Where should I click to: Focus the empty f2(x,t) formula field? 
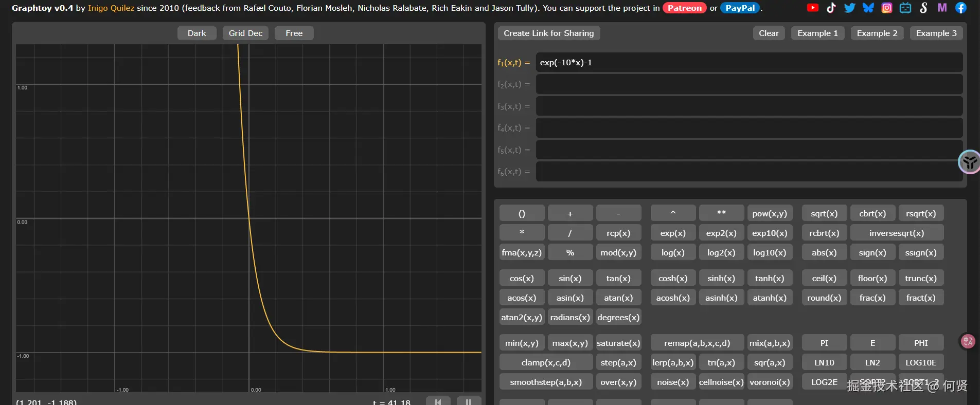click(x=749, y=84)
